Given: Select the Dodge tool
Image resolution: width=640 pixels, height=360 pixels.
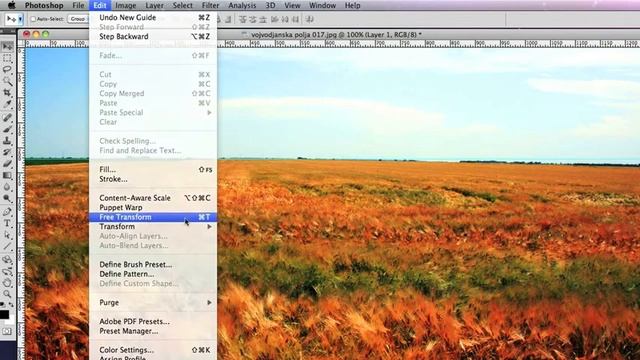Looking at the screenshot, I should (x=7, y=198).
